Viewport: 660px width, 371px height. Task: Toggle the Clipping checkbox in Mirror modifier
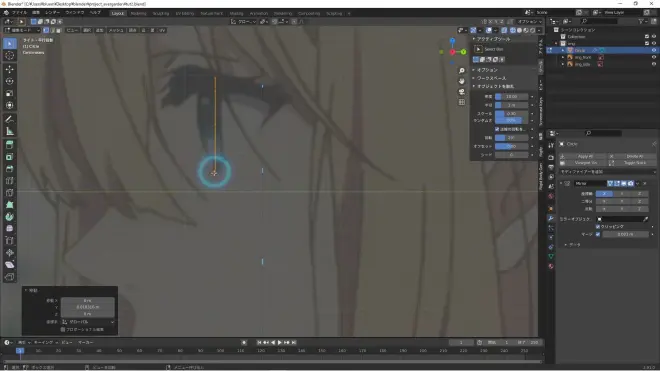(x=598, y=227)
